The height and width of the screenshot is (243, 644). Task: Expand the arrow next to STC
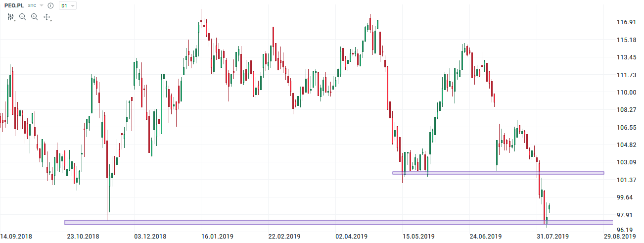pyautogui.click(x=42, y=5)
